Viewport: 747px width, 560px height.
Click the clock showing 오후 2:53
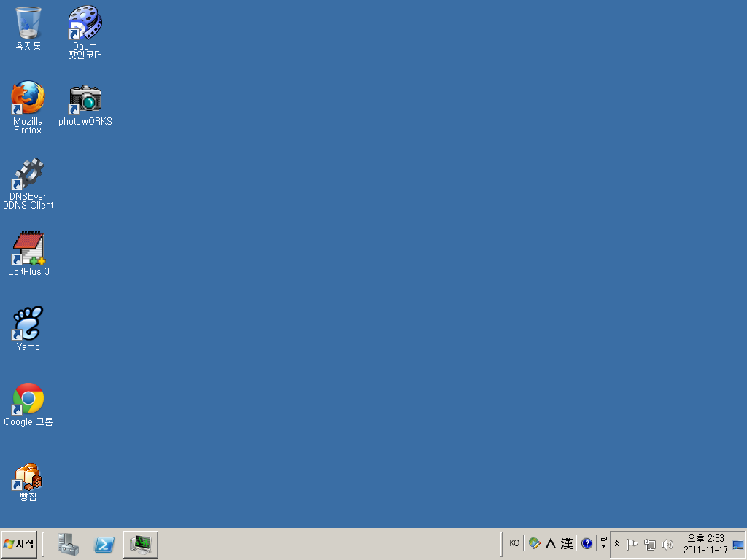click(705, 538)
